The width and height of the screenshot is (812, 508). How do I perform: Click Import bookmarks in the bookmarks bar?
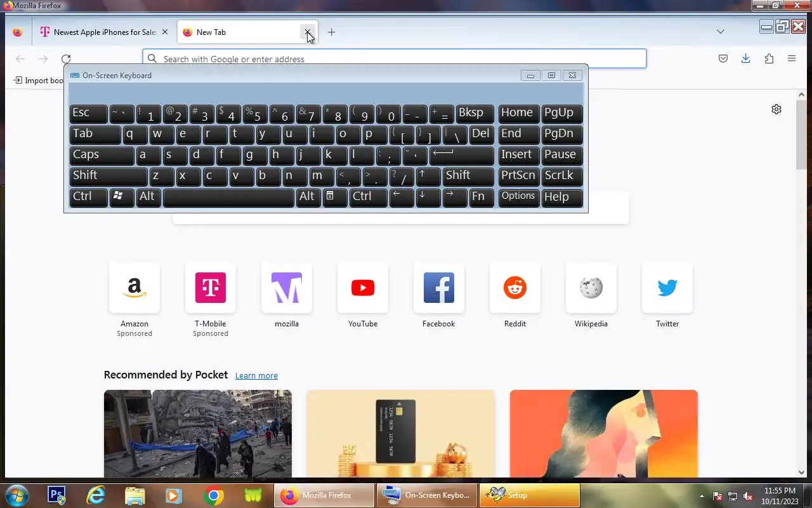[38, 81]
